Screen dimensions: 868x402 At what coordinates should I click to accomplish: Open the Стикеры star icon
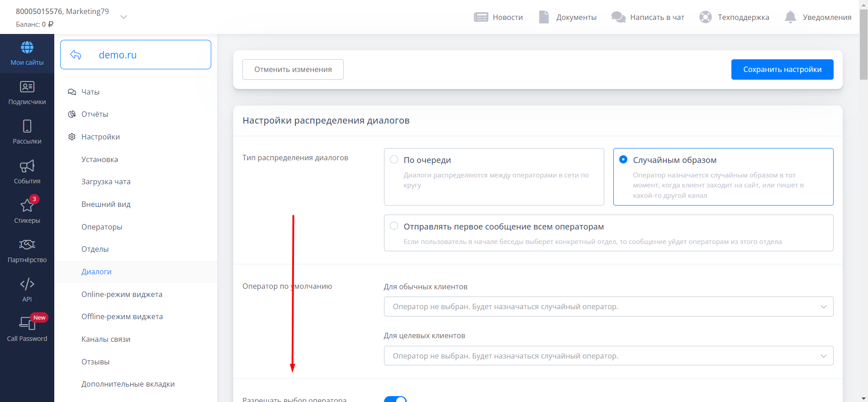[27, 206]
